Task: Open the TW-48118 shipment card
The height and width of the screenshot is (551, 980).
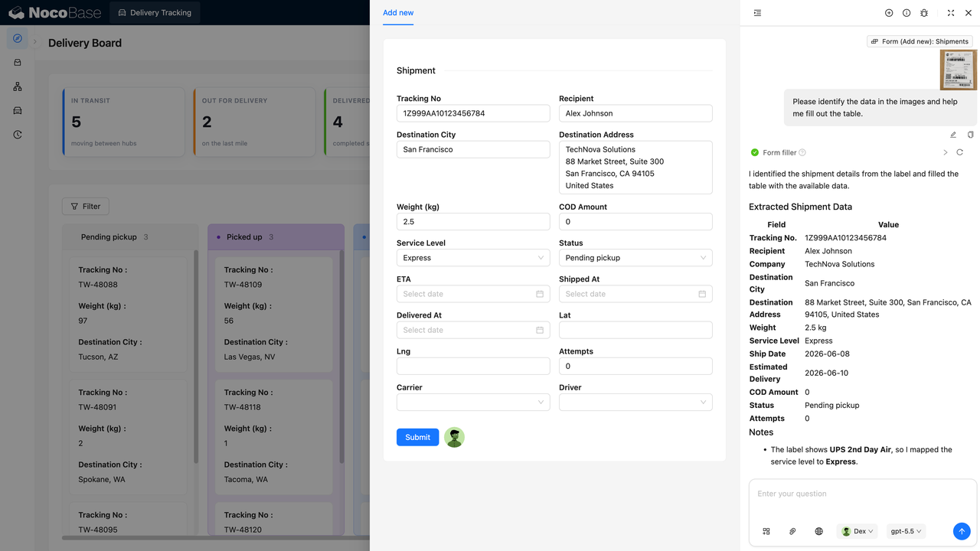Action: pos(274,436)
